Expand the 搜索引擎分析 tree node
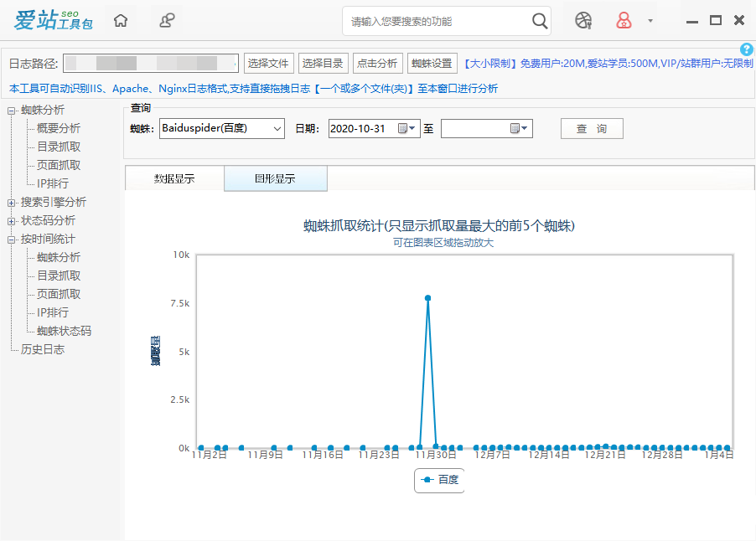Image resolution: width=756 pixels, height=541 pixels. (x=12, y=203)
